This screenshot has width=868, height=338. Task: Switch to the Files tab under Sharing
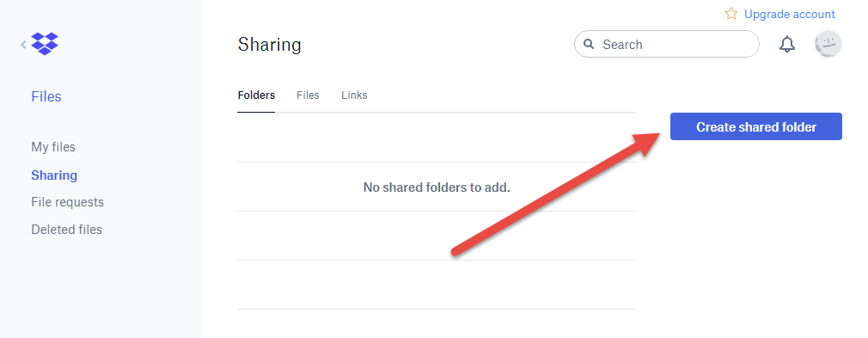pos(308,95)
